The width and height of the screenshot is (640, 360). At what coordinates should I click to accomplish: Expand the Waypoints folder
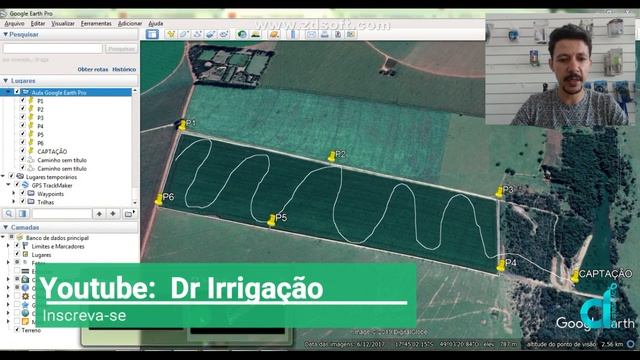14,193
